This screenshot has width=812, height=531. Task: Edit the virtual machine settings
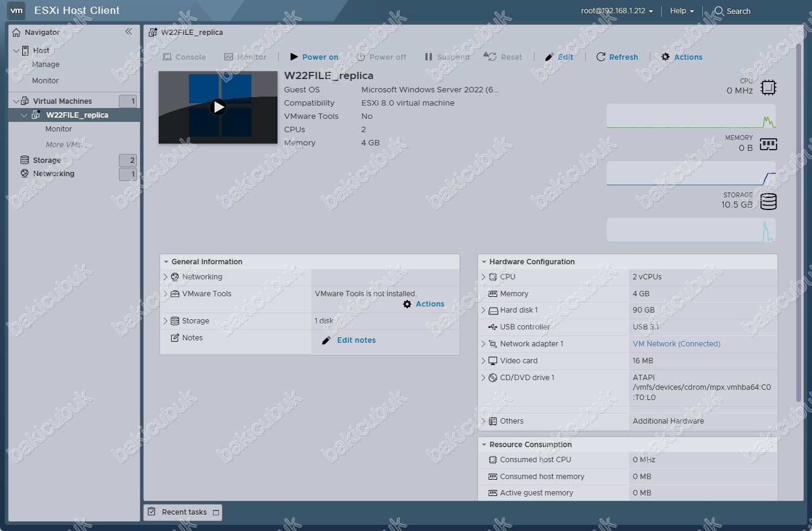click(x=559, y=57)
